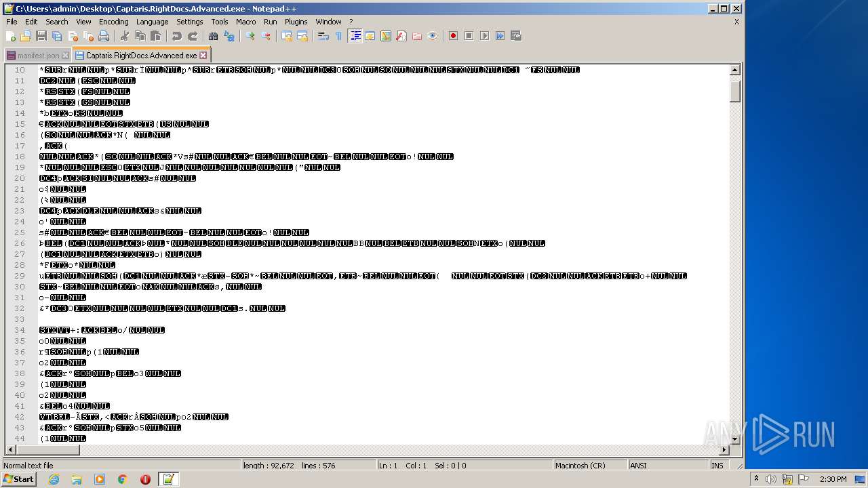Click the Redo toolbar icon
The width and height of the screenshot is (868, 488).
pos(192,36)
